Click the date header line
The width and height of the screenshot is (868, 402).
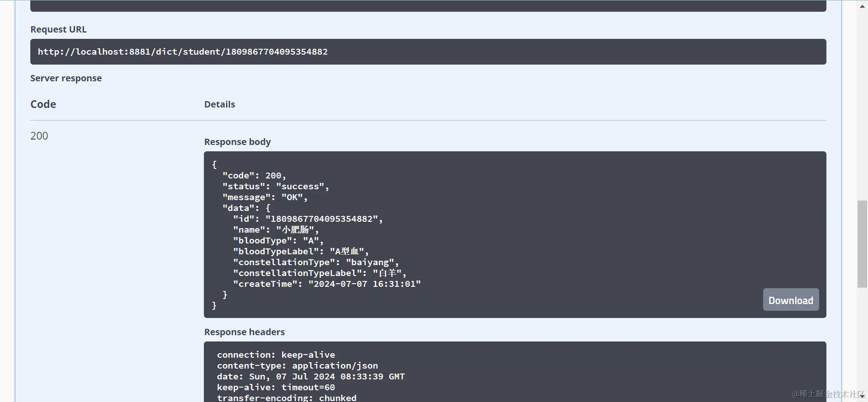point(311,377)
